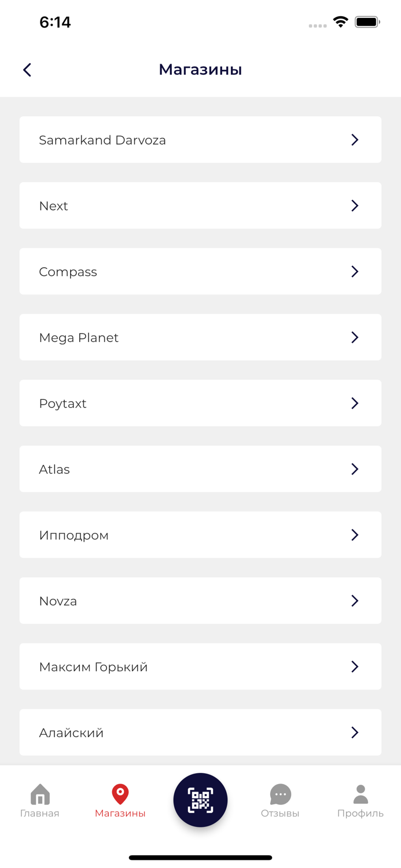The image size is (401, 868).
Task: Expand Samarkand Darvoza using its chevron
Action: [x=355, y=139]
